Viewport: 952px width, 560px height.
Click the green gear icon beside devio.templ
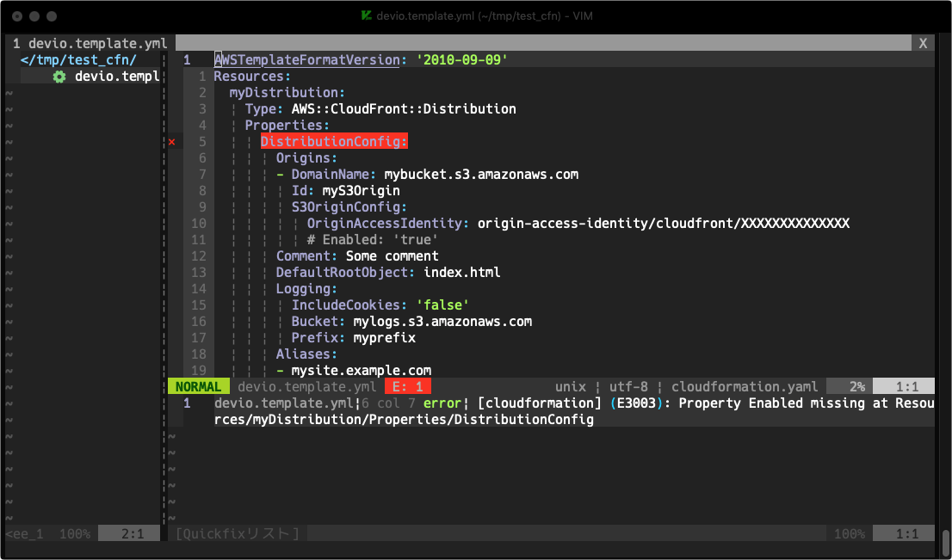pyautogui.click(x=58, y=76)
